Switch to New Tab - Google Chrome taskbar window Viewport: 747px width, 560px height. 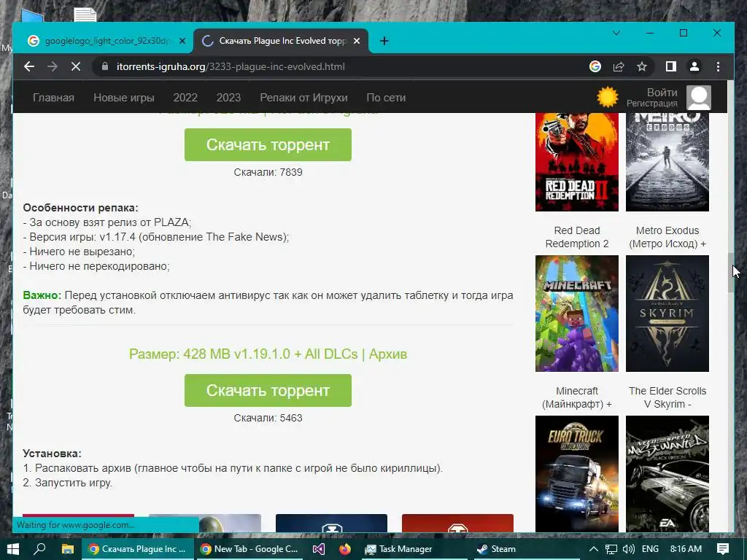tap(249, 549)
